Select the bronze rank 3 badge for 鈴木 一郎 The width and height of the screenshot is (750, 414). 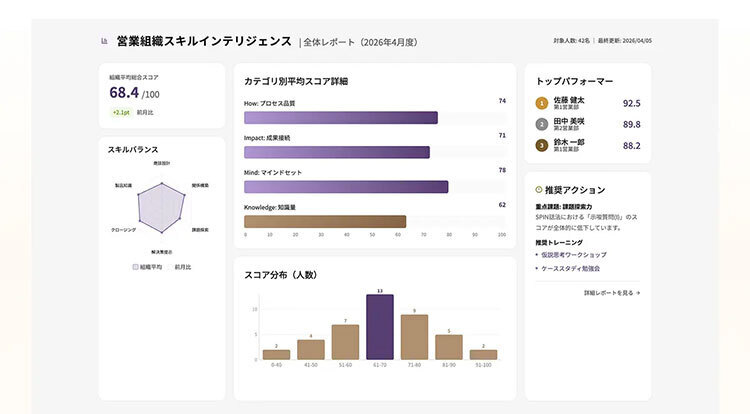click(x=541, y=145)
